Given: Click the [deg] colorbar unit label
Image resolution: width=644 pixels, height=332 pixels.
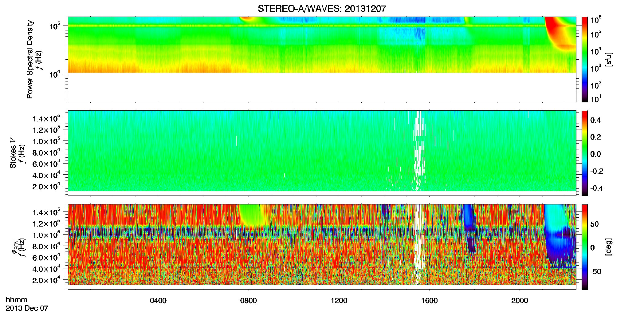Looking at the screenshot, I should pos(609,247).
